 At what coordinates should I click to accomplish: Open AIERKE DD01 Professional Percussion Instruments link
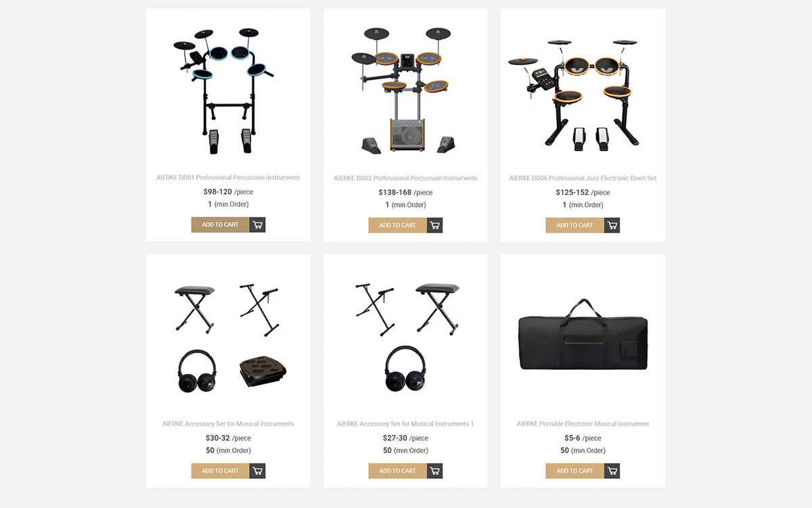pos(228,178)
